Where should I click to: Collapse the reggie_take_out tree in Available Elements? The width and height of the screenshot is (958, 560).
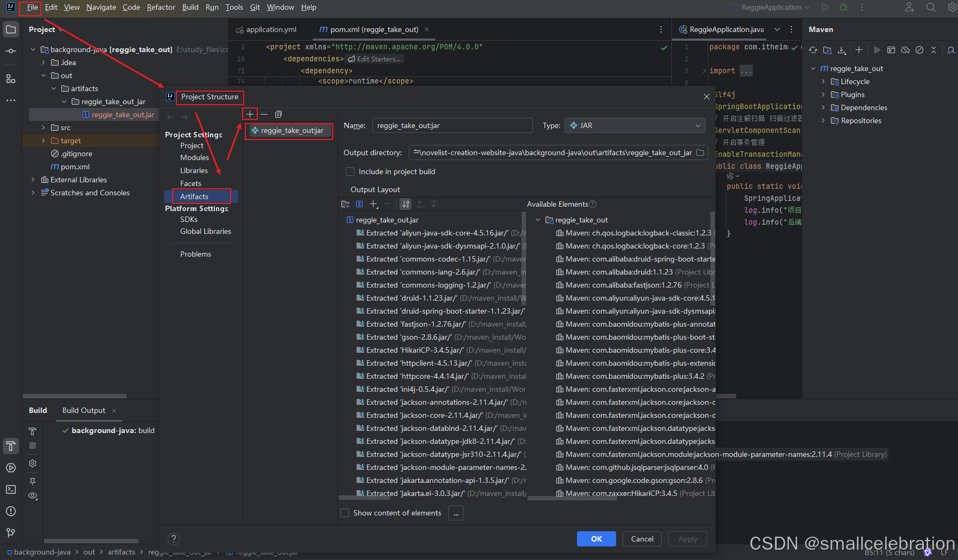[x=537, y=220]
